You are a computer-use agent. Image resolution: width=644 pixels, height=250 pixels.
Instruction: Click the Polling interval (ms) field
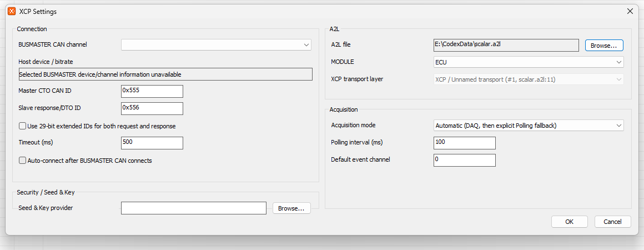click(465, 143)
